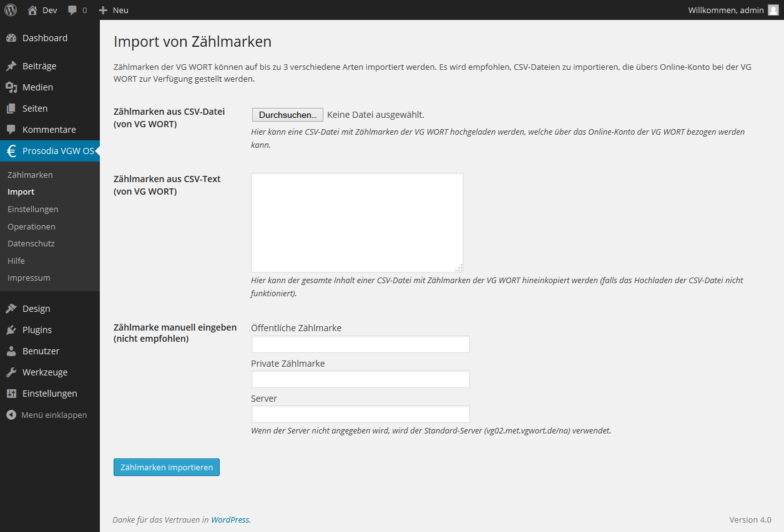784x532 pixels.
Task: Open Impressum submenu item
Action: tap(29, 278)
